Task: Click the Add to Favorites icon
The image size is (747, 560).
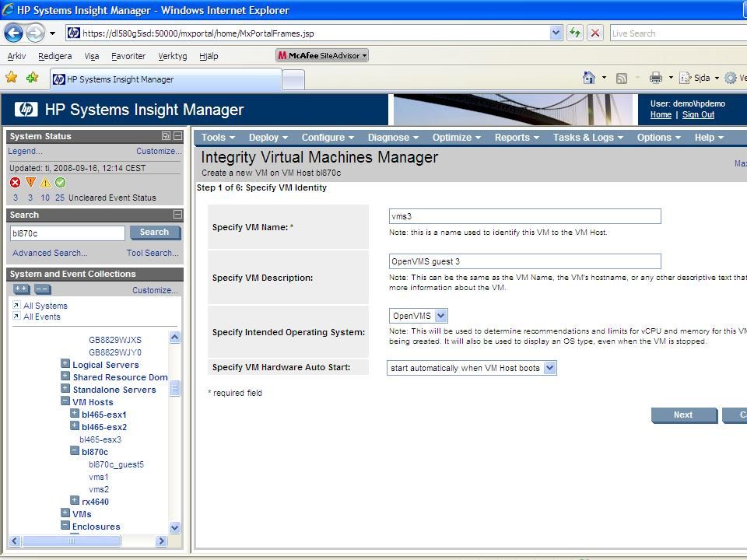Action: tap(33, 77)
